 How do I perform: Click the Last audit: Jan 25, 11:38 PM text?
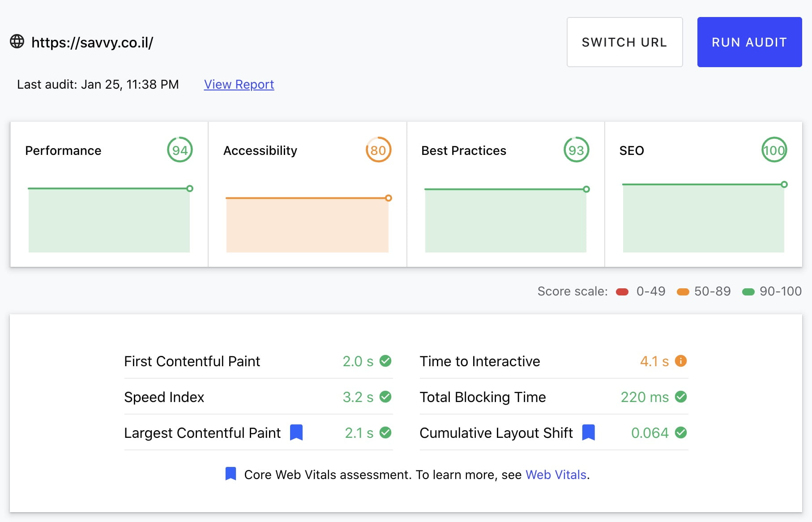[x=98, y=84]
